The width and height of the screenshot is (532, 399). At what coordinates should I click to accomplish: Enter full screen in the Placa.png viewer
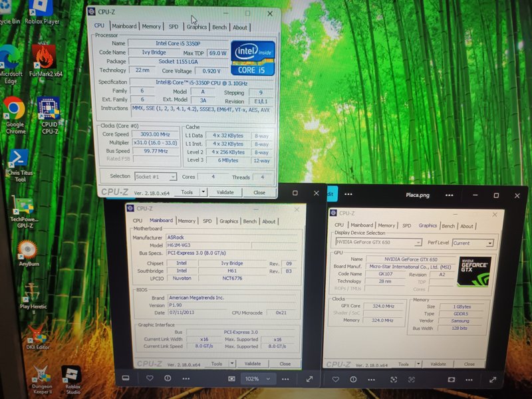pyautogui.click(x=493, y=380)
